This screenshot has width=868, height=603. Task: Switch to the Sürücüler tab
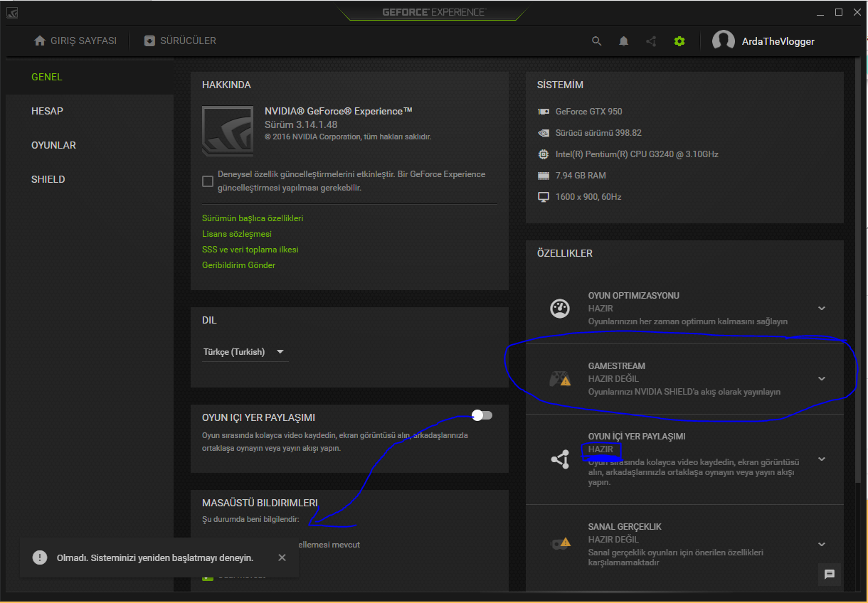(x=180, y=41)
